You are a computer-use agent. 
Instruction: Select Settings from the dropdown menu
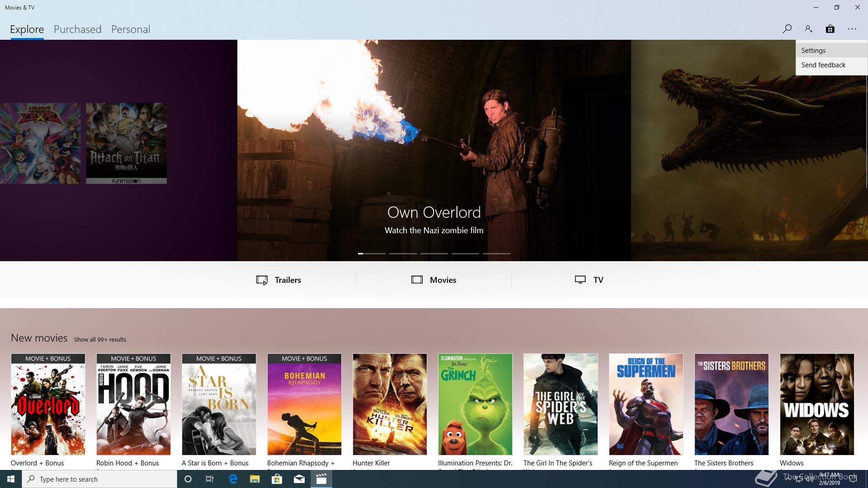click(831, 50)
